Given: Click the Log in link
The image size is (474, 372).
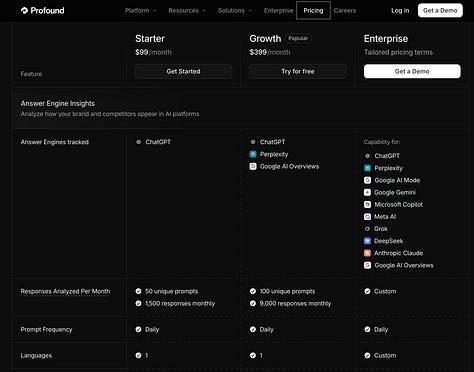Looking at the screenshot, I should coord(400,11).
